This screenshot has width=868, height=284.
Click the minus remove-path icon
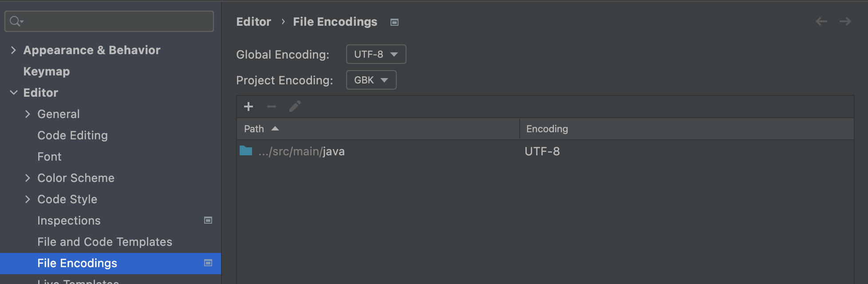pyautogui.click(x=272, y=106)
